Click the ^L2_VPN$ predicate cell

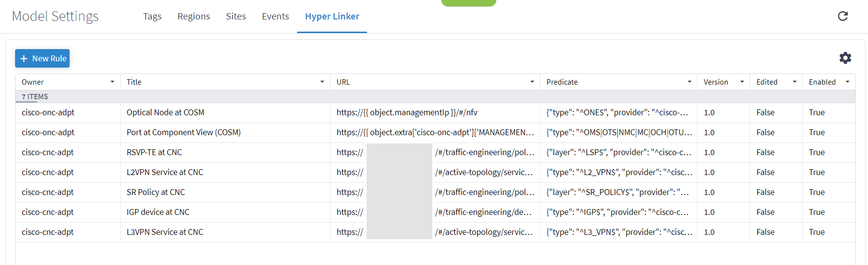click(618, 172)
